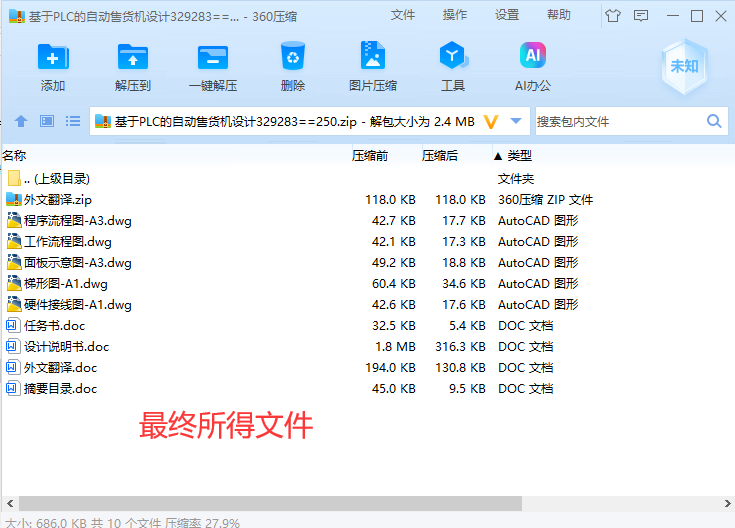Click the search magnifier icon
The height and width of the screenshot is (528, 735).
pos(714,121)
